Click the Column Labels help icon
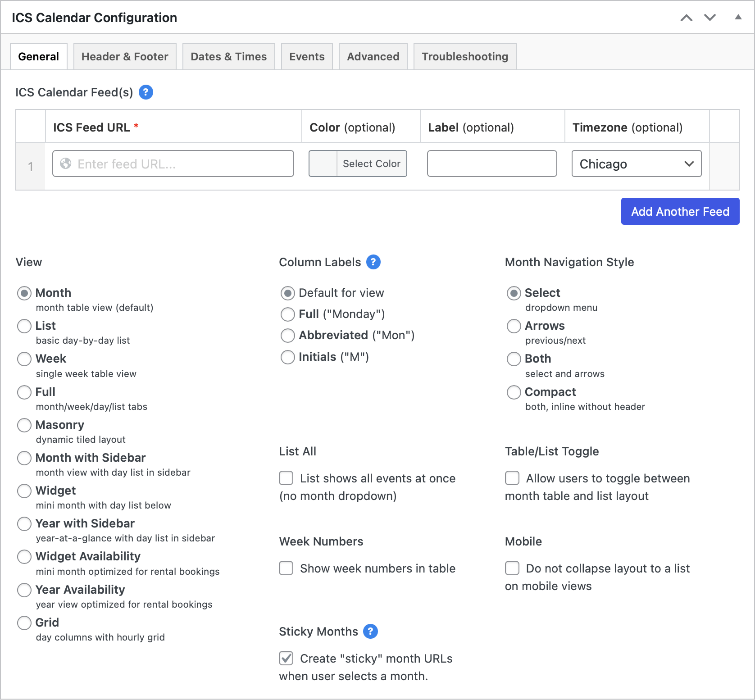Screen dimensions: 755x700 pyautogui.click(x=373, y=262)
